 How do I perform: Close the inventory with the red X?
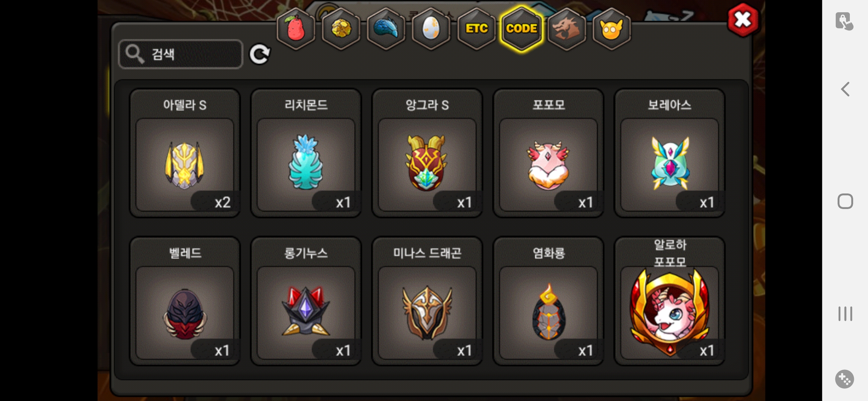point(743,20)
